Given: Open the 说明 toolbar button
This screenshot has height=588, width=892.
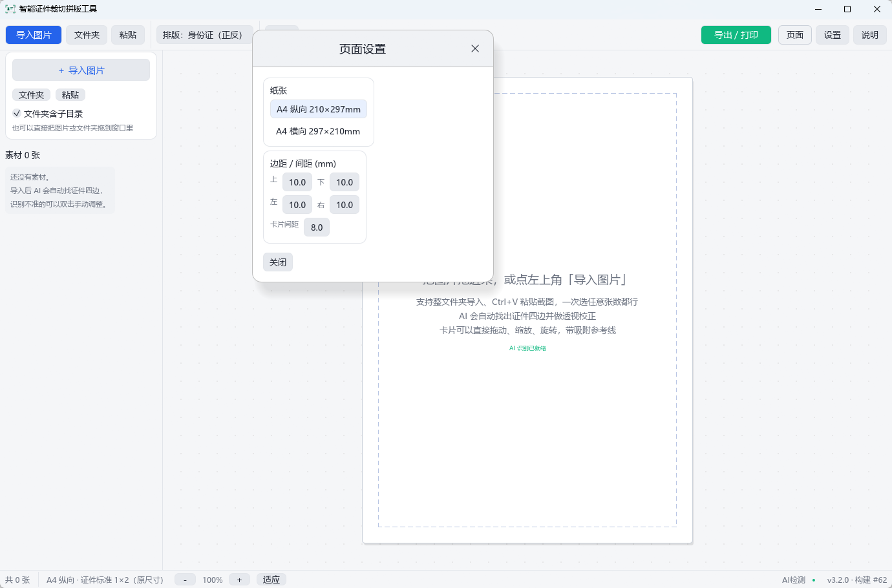Looking at the screenshot, I should [x=870, y=35].
